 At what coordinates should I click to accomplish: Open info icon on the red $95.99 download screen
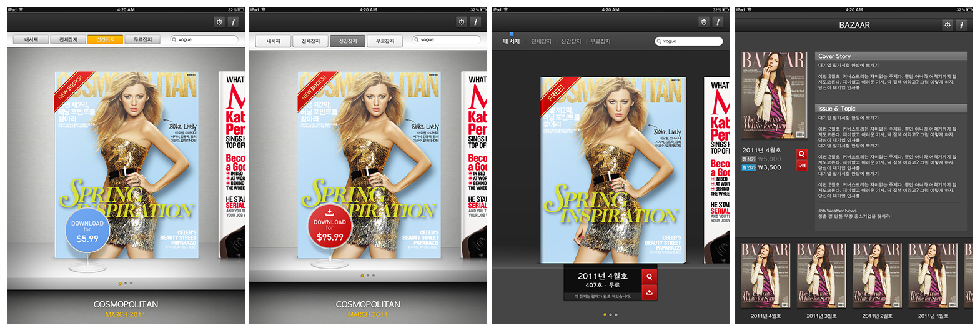point(475,22)
